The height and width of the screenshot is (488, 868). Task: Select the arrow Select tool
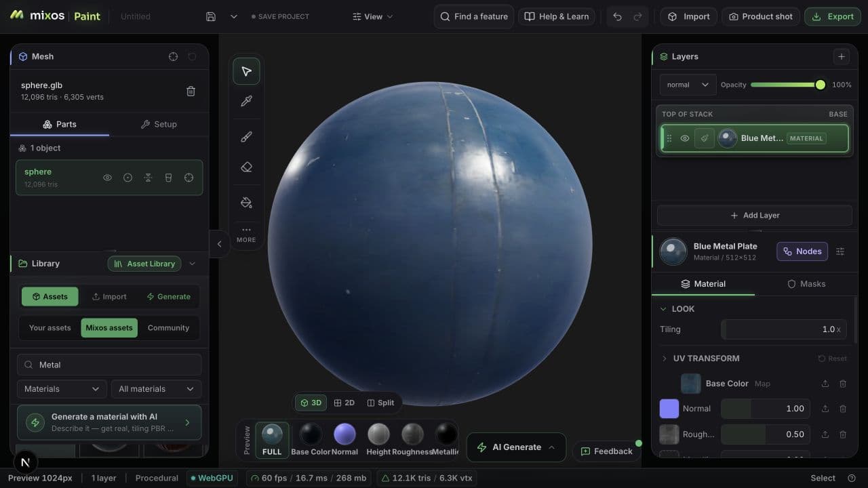pos(246,71)
